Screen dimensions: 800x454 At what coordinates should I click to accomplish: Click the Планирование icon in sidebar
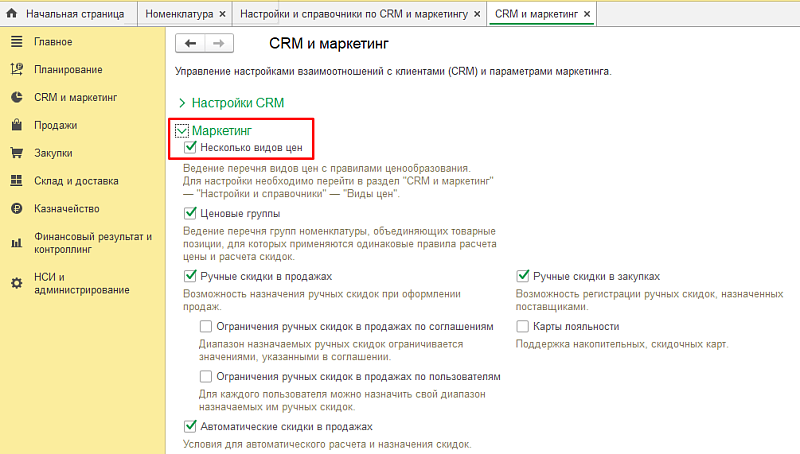[x=16, y=69]
